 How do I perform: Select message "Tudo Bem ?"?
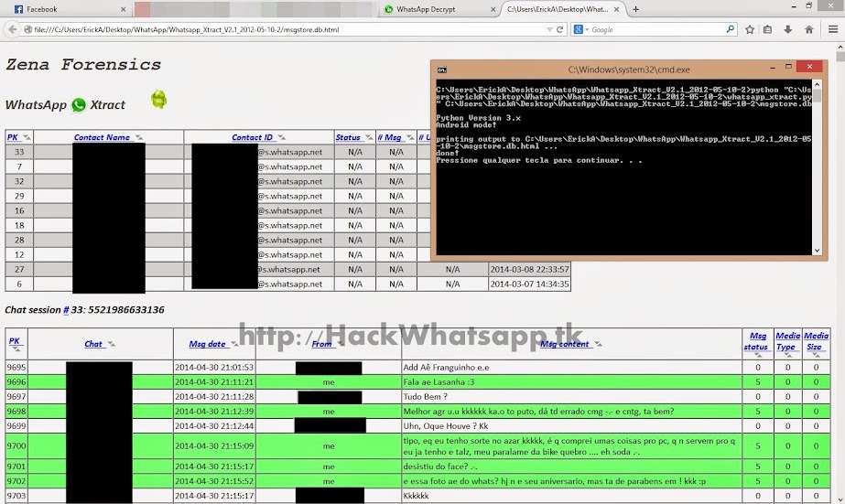tap(425, 396)
